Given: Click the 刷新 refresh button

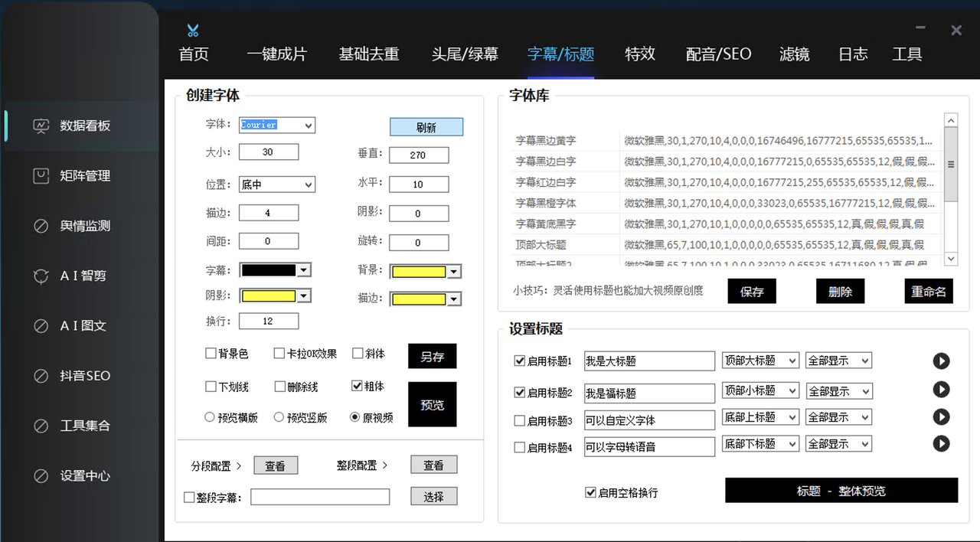Looking at the screenshot, I should tap(426, 128).
